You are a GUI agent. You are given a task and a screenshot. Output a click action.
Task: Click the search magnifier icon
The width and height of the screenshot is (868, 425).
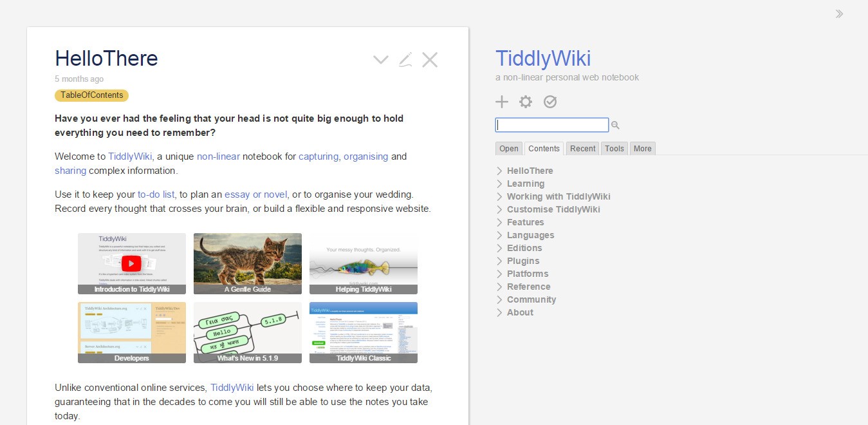pyautogui.click(x=615, y=125)
